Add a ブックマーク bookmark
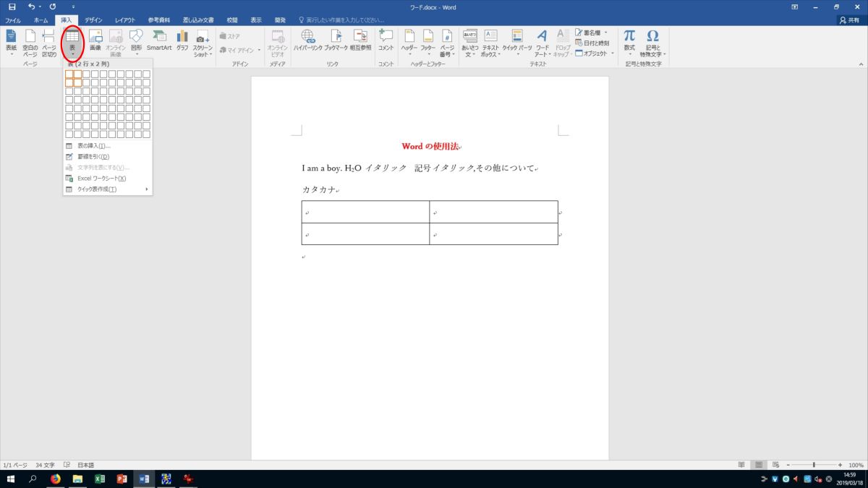Screen dimensions: 868x488 click(x=336, y=40)
